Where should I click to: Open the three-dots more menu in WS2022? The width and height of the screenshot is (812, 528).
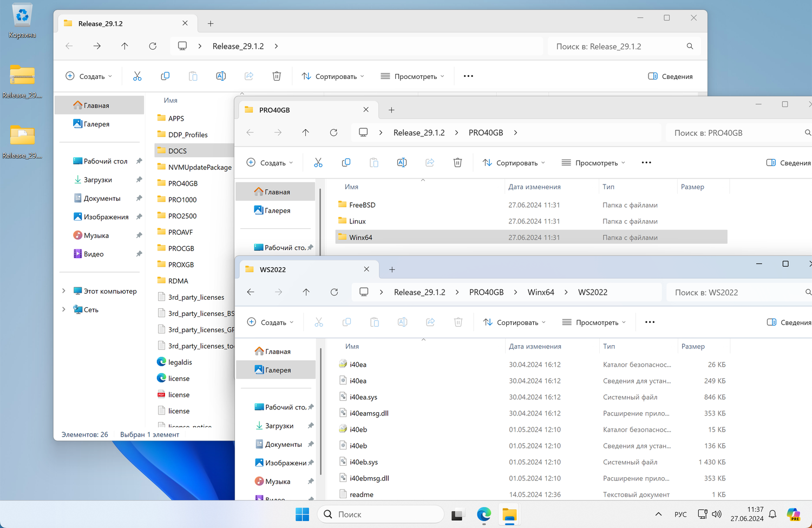pyautogui.click(x=650, y=322)
